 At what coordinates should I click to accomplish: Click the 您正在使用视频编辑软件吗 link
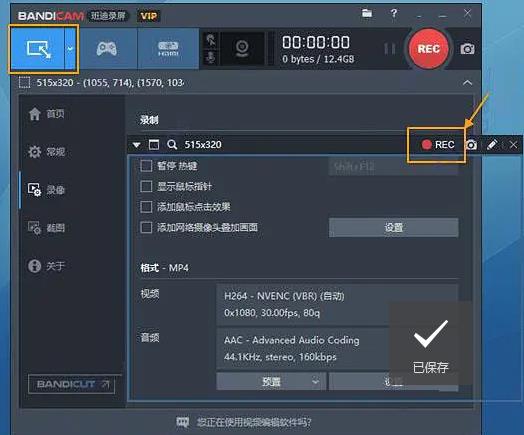254,423
